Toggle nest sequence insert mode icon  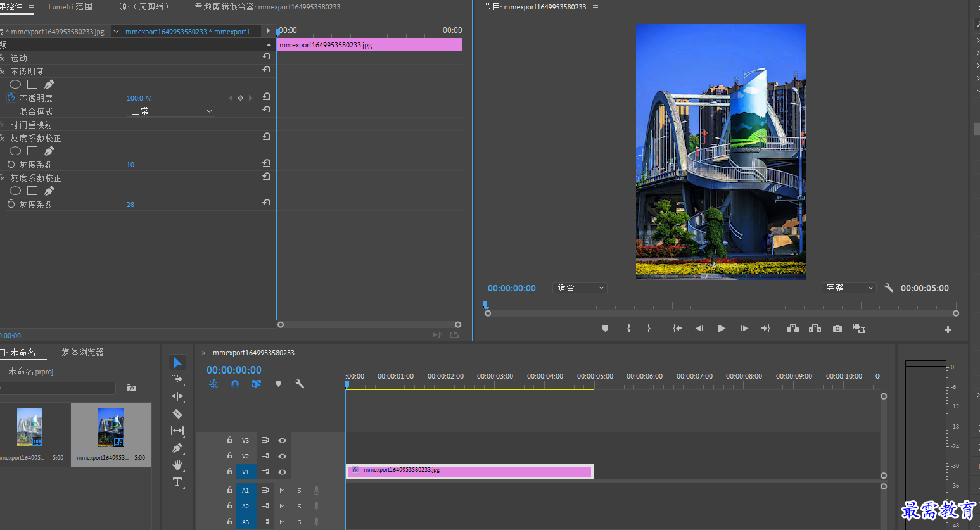[213, 384]
